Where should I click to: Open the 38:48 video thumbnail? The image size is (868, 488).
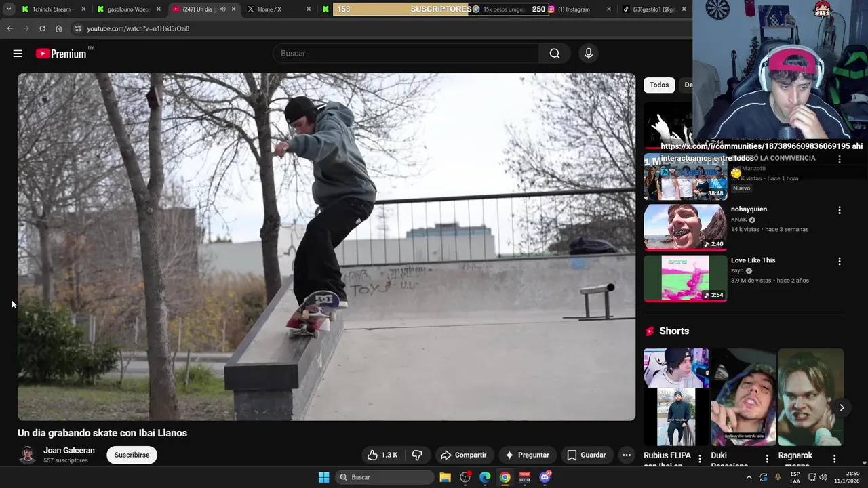(685, 176)
